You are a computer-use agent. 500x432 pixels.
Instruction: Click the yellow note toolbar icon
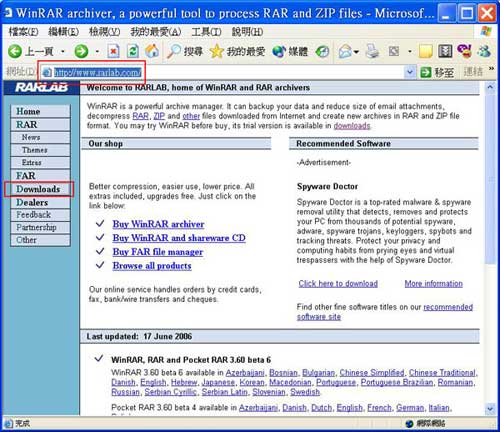(426, 52)
